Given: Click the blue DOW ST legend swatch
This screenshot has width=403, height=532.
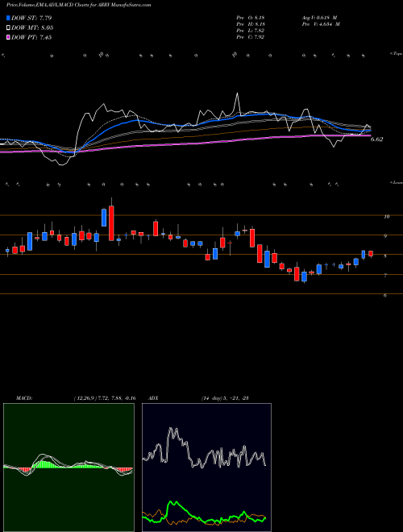Looking at the screenshot, I should (x=9, y=18).
